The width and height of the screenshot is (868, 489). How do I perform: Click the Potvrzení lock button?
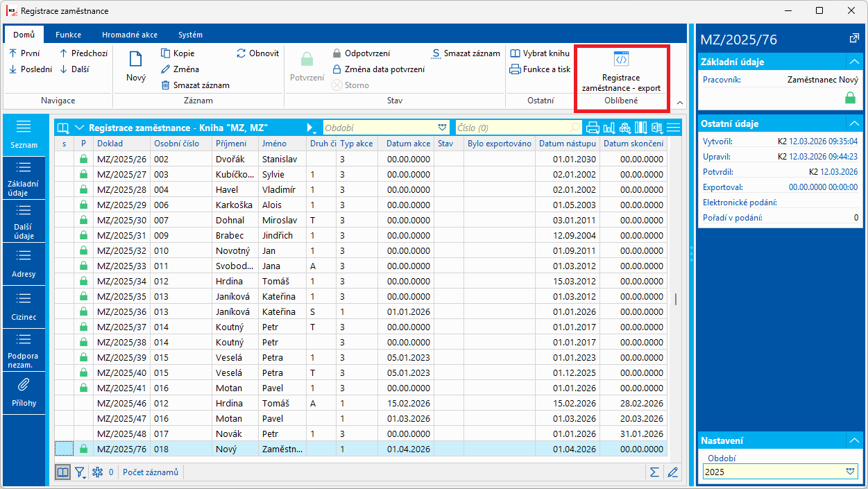tap(307, 68)
